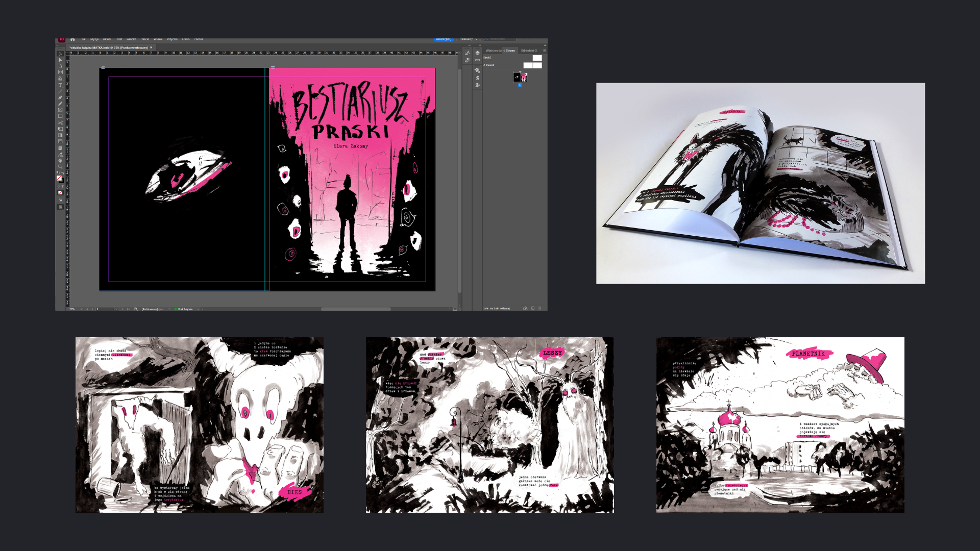Swap fill and stroke colors arrow
The width and height of the screenshot is (980, 551).
point(63,173)
